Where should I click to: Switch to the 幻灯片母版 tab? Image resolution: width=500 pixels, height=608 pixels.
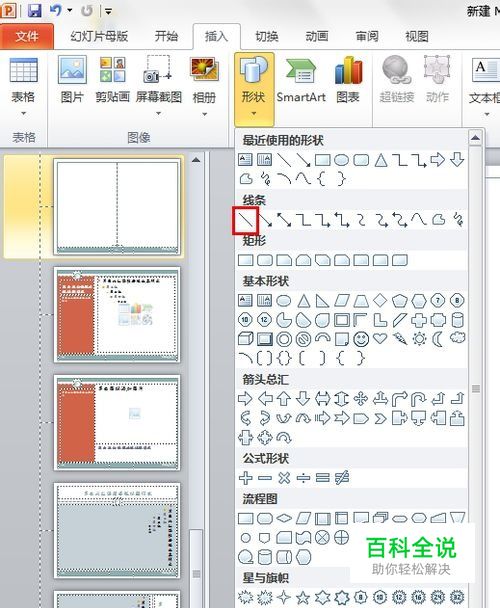(99, 36)
